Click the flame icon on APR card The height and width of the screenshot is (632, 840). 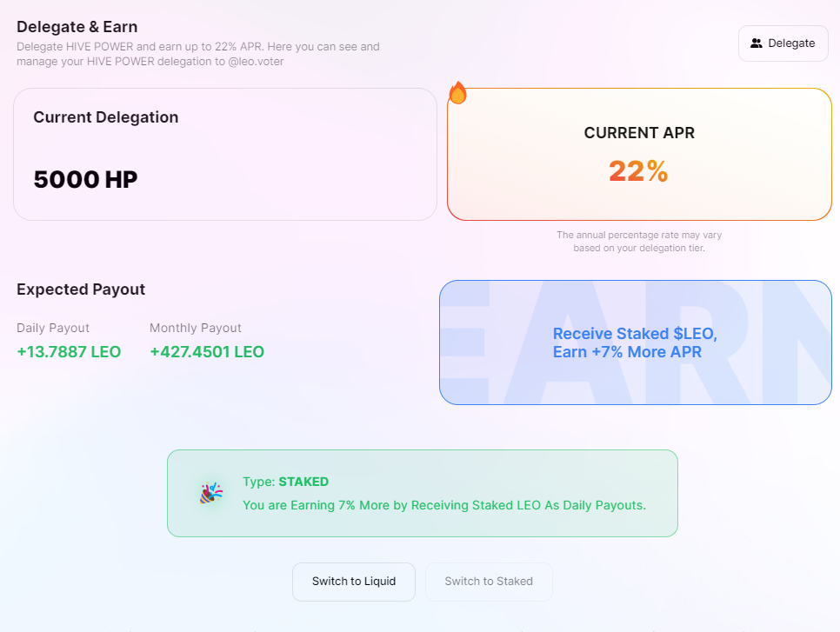click(457, 93)
